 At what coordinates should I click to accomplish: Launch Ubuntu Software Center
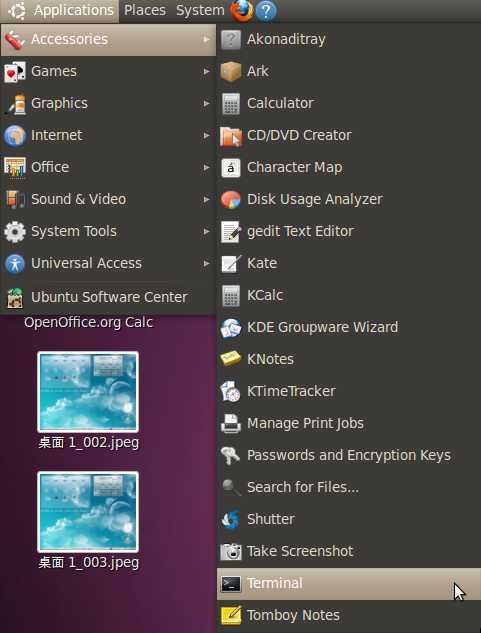[108, 297]
